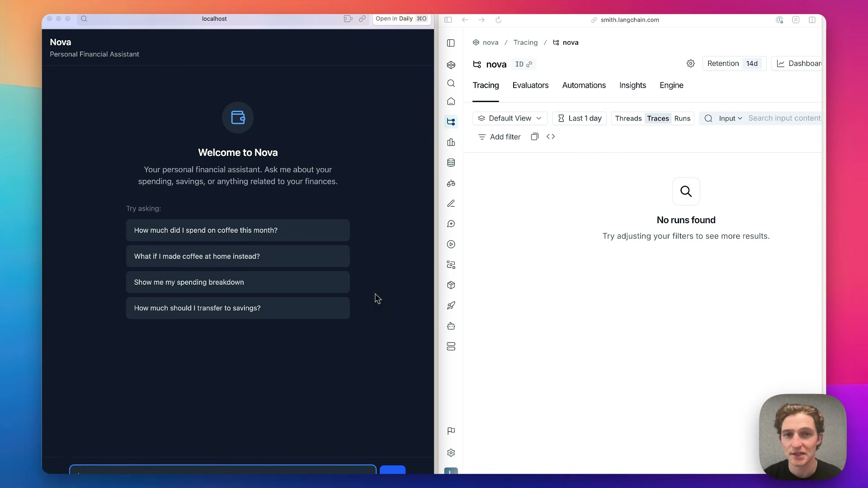Open settings gear at the sidebar bottom
This screenshot has height=488, width=868.
(451, 453)
